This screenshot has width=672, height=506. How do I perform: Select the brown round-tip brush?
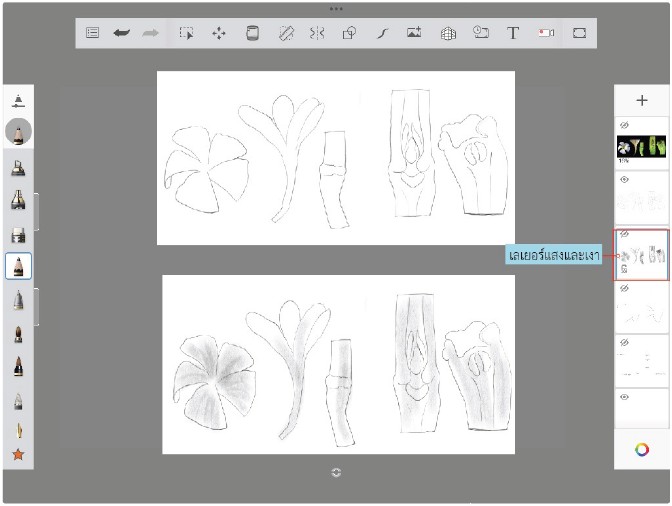18,334
